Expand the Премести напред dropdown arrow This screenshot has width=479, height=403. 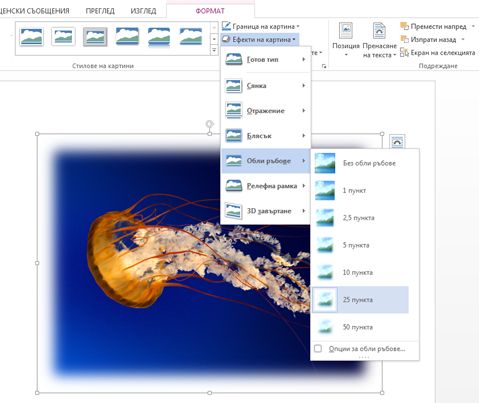[473, 26]
